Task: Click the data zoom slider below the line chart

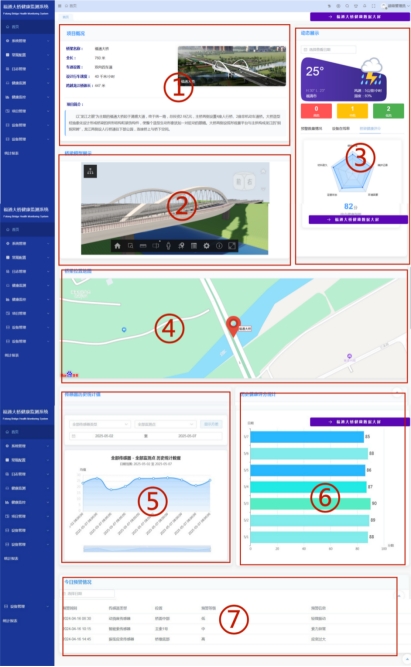Action: [147, 549]
